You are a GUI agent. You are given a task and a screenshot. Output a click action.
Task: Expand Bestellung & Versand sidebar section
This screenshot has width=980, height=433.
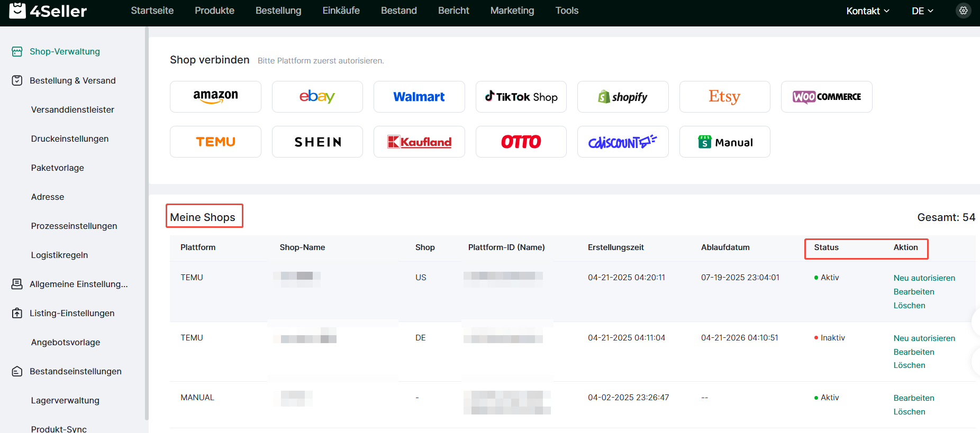pyautogui.click(x=72, y=80)
